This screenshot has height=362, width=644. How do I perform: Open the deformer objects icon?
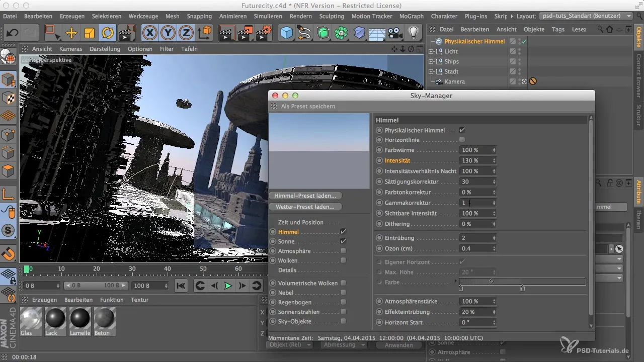tap(359, 33)
